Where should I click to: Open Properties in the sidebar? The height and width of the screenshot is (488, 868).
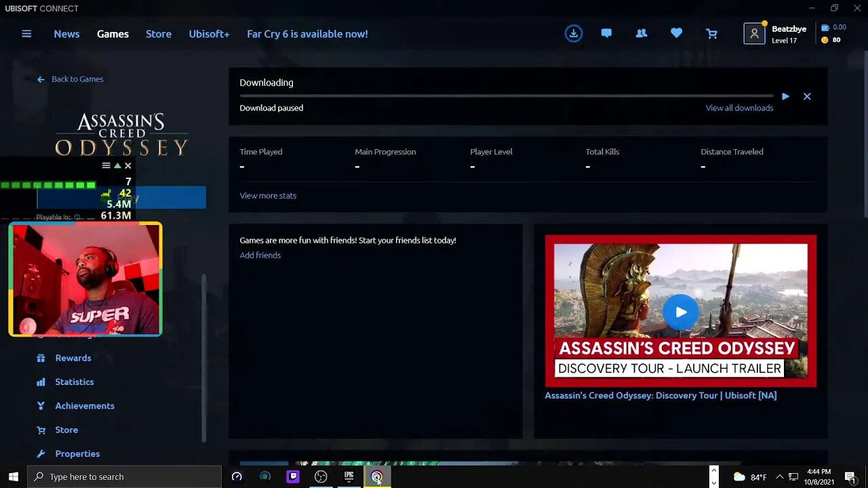77,453
